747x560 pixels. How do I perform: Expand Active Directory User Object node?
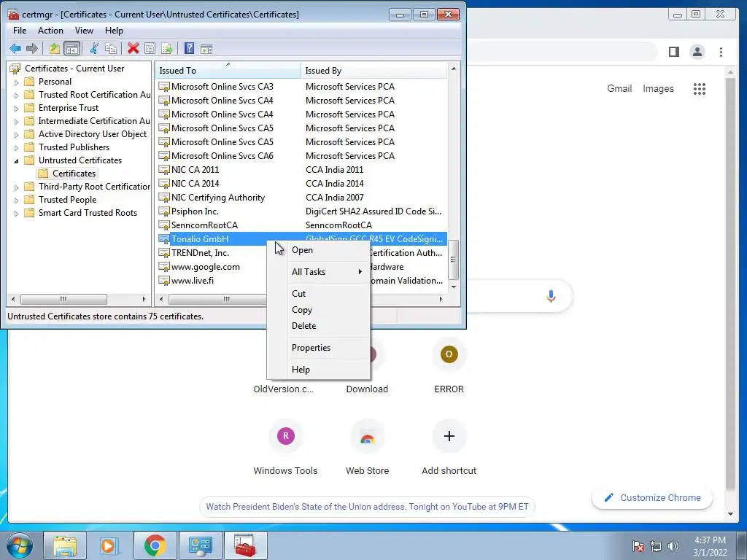click(x=16, y=135)
